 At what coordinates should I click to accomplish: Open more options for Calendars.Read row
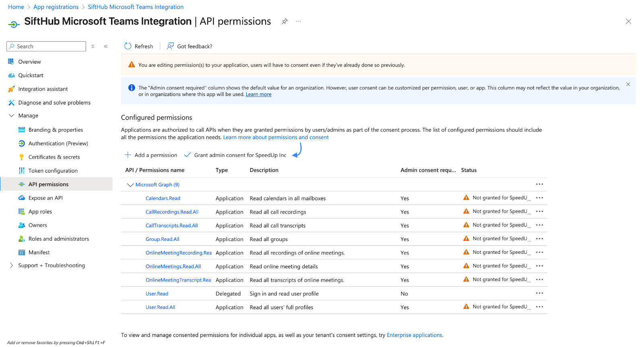[x=539, y=198]
